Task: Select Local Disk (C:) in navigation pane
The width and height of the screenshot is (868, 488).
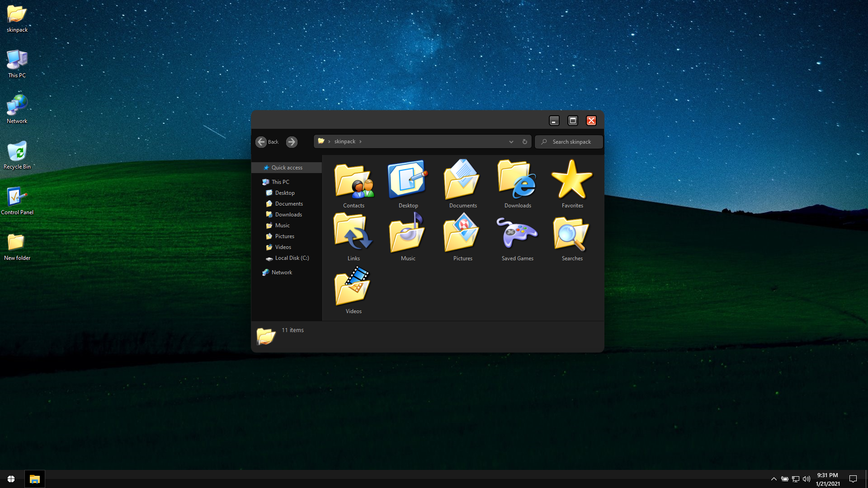Action: pos(292,258)
